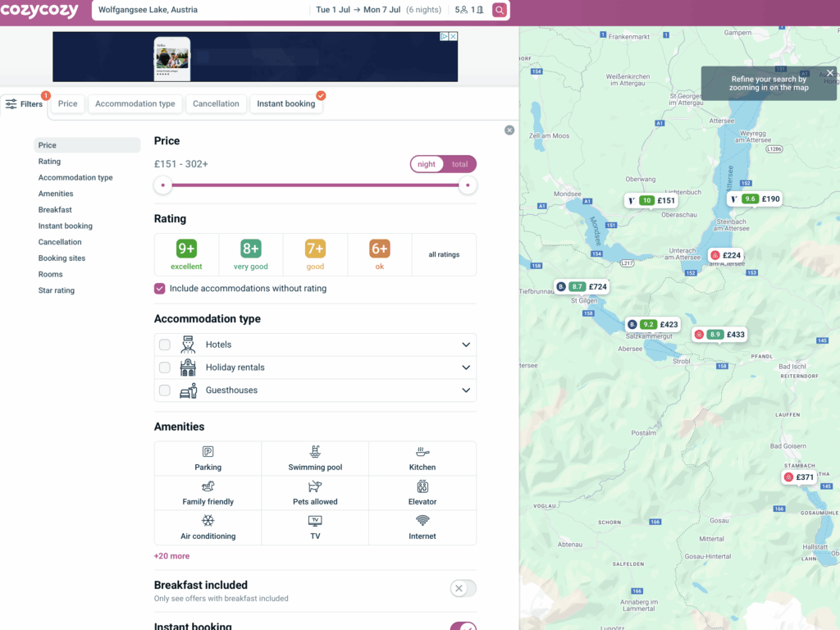
Task: Jump to Star rating in sidebar
Action: 57,290
